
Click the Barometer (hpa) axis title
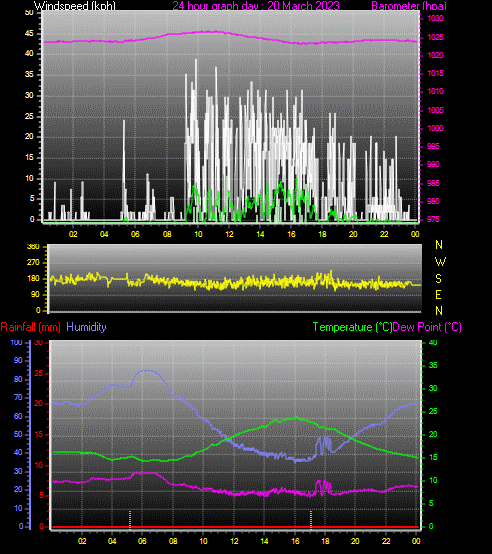coord(409,6)
